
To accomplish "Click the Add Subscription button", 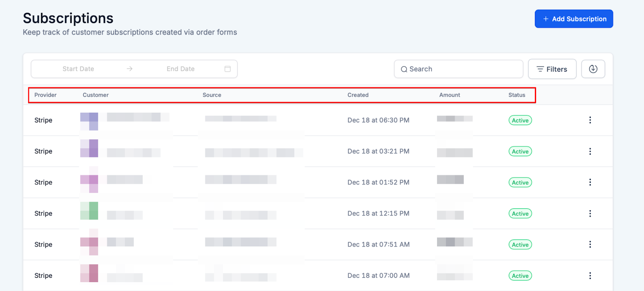I will click(574, 19).
